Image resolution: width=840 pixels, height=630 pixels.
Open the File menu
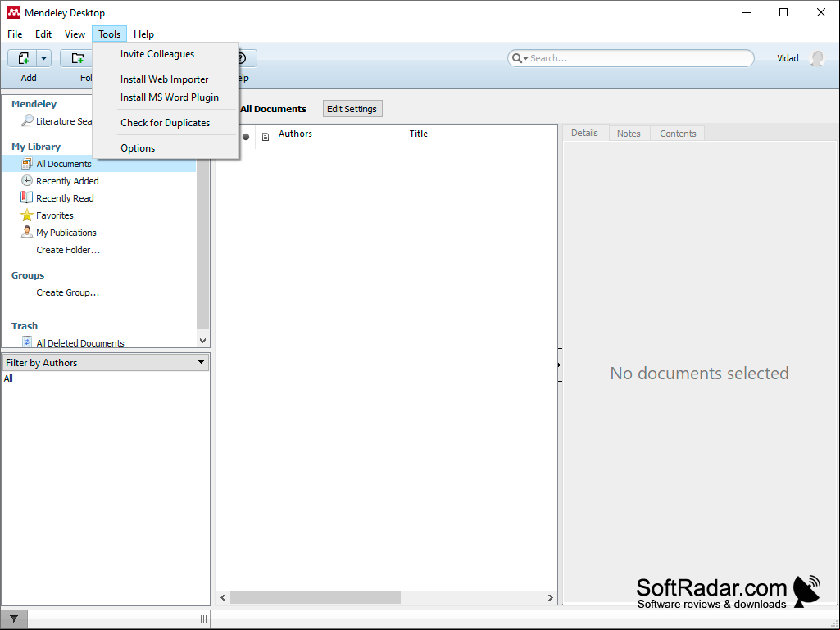(x=15, y=34)
